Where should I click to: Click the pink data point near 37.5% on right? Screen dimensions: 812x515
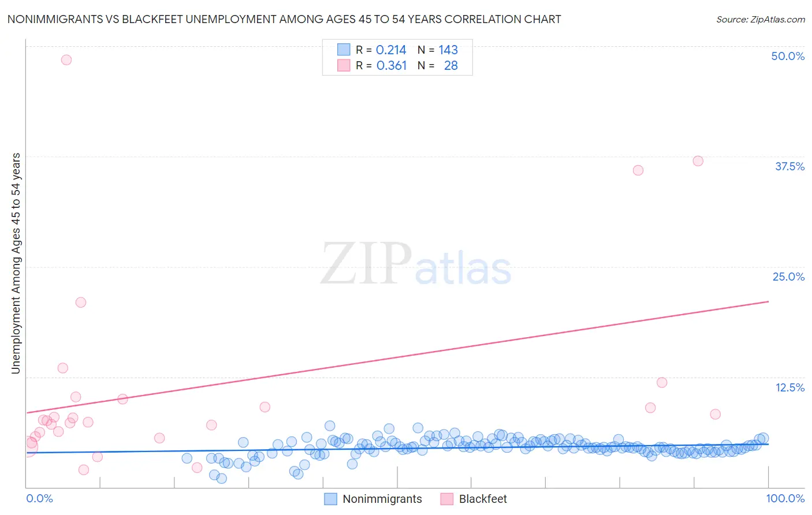point(698,161)
